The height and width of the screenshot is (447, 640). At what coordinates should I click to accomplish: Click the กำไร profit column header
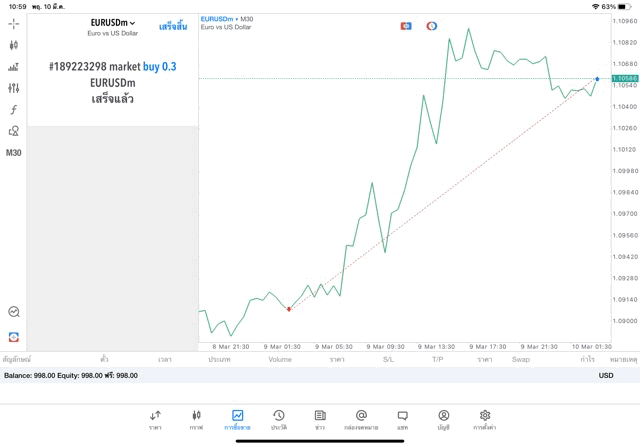(x=588, y=360)
